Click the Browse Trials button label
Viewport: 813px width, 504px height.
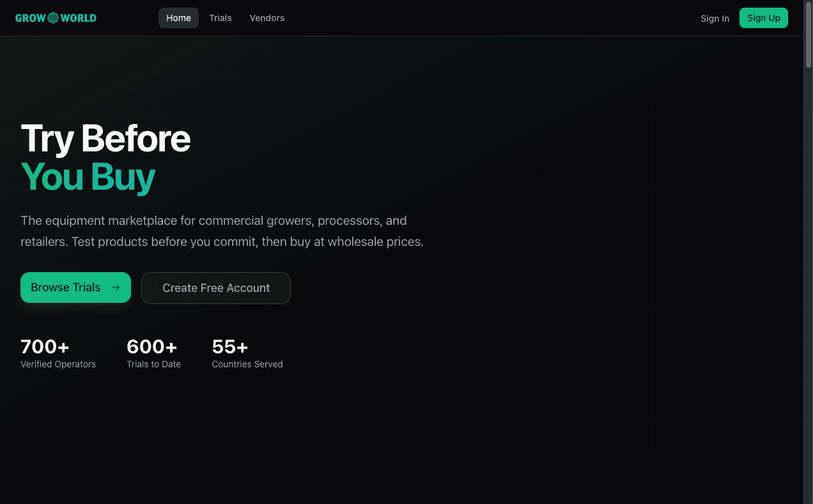click(66, 287)
